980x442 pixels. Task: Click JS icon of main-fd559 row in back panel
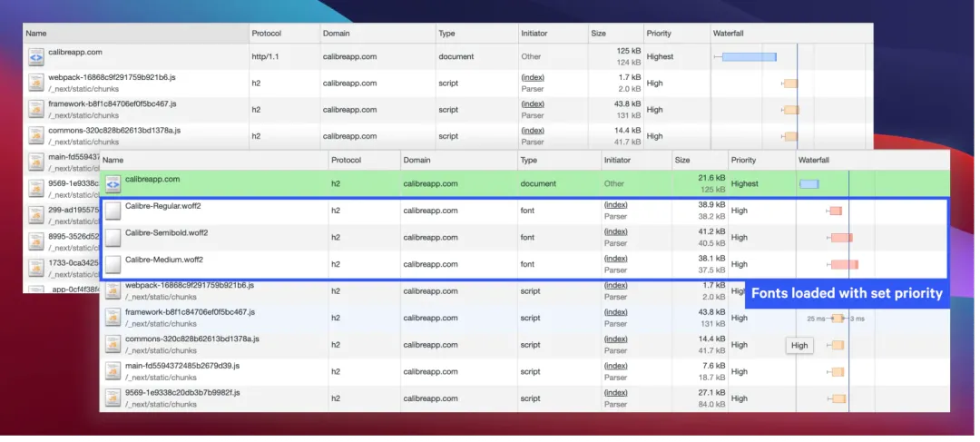point(35,163)
